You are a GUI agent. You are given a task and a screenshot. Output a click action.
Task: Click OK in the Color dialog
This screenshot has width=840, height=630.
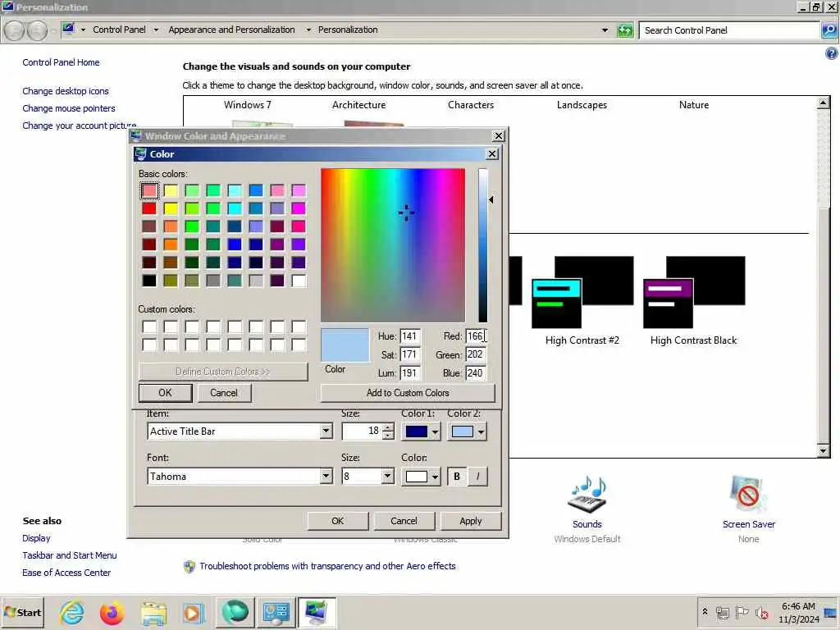[x=165, y=393]
